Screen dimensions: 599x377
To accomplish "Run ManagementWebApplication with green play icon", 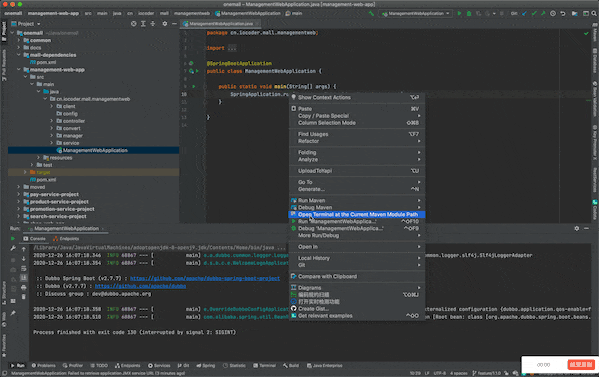I will pos(459,13).
